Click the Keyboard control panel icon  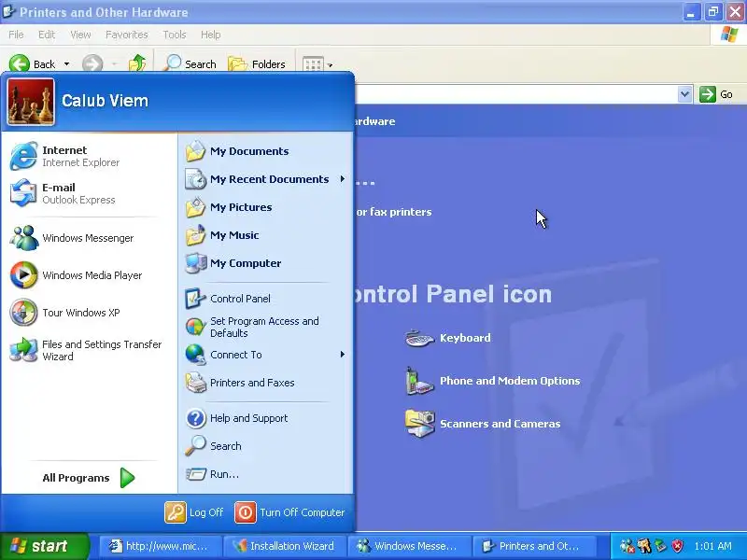(447, 338)
